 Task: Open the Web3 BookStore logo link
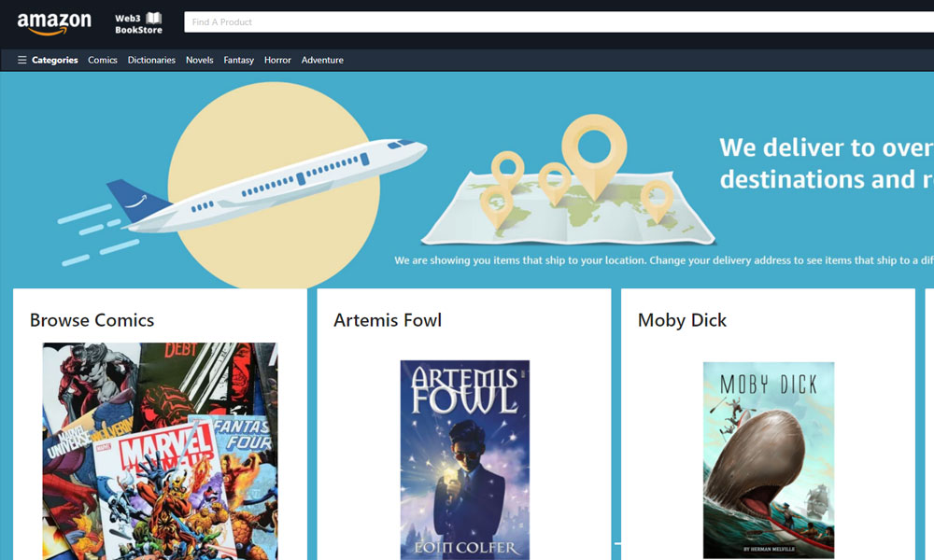click(139, 23)
